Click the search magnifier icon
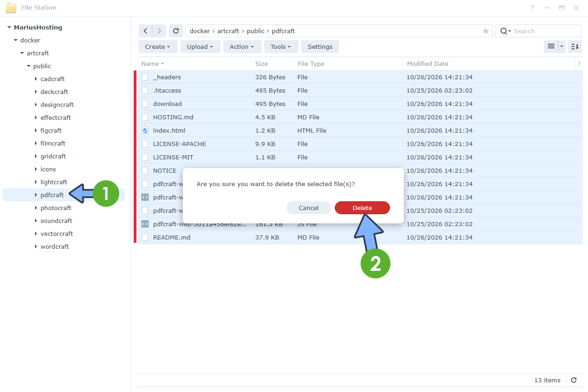The image size is (588, 392). [504, 31]
